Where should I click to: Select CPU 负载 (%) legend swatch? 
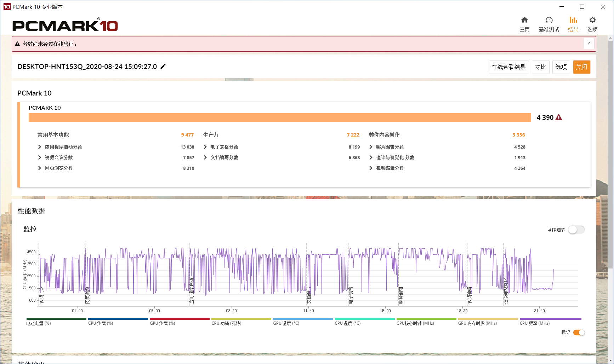point(118,319)
